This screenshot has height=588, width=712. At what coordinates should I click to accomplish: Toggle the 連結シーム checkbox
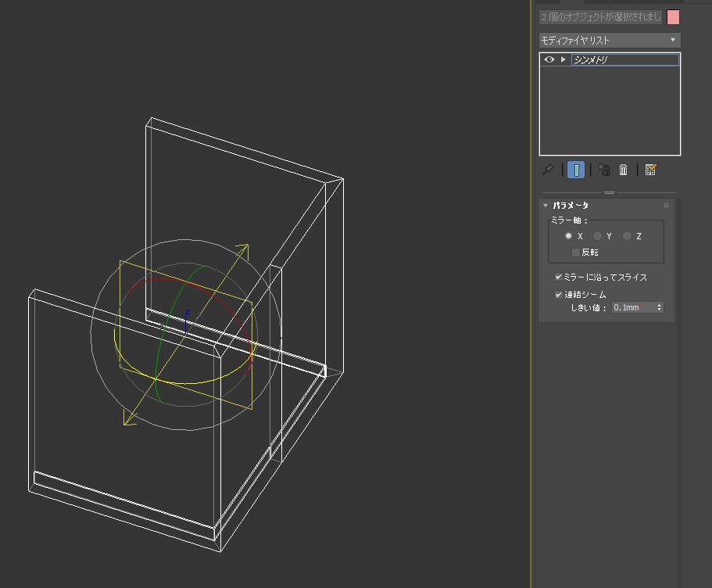tap(559, 295)
